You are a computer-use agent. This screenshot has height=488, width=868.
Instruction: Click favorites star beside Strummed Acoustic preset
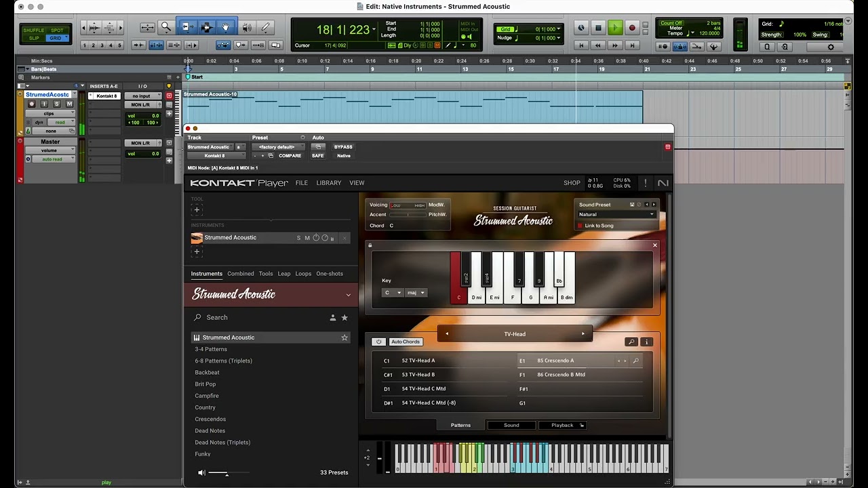pos(344,338)
